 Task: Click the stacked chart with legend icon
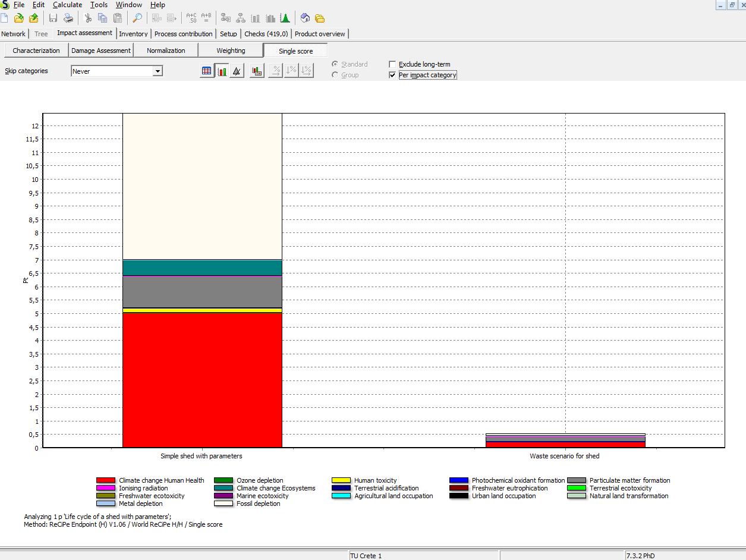[257, 71]
